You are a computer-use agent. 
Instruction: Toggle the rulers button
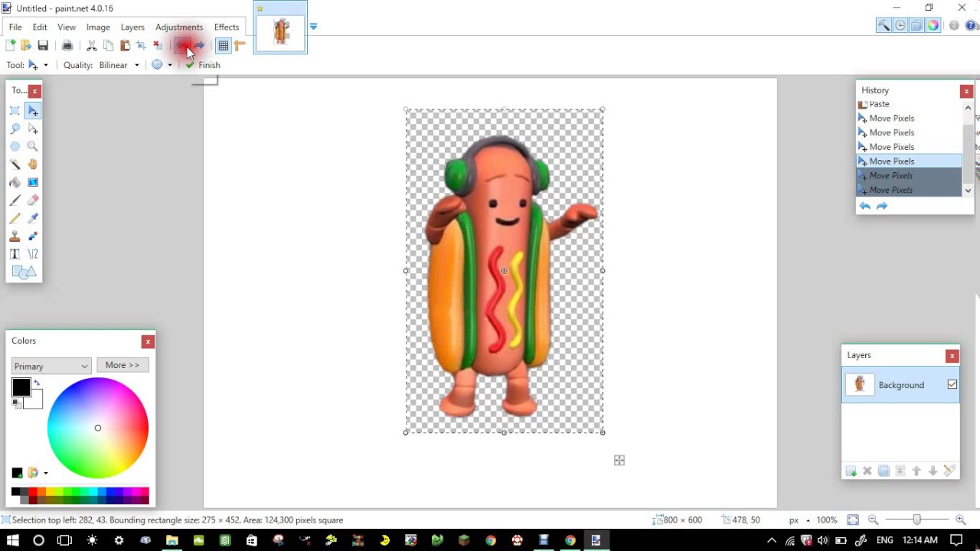pyautogui.click(x=240, y=46)
